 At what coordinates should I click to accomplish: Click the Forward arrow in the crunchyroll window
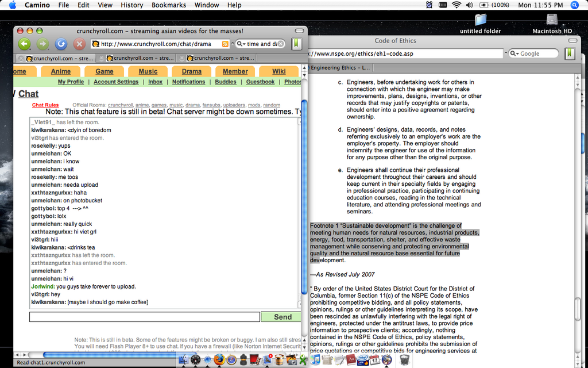[42, 44]
